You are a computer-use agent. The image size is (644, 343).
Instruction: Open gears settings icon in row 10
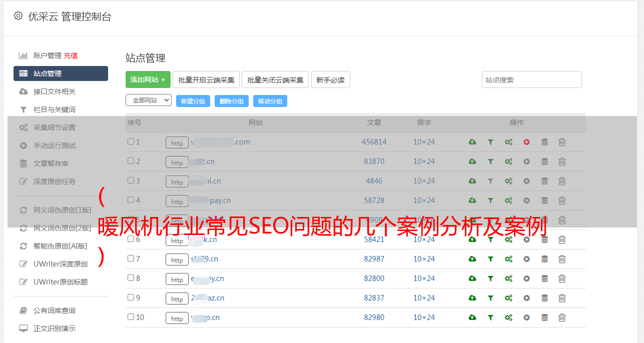pyautogui.click(x=508, y=317)
